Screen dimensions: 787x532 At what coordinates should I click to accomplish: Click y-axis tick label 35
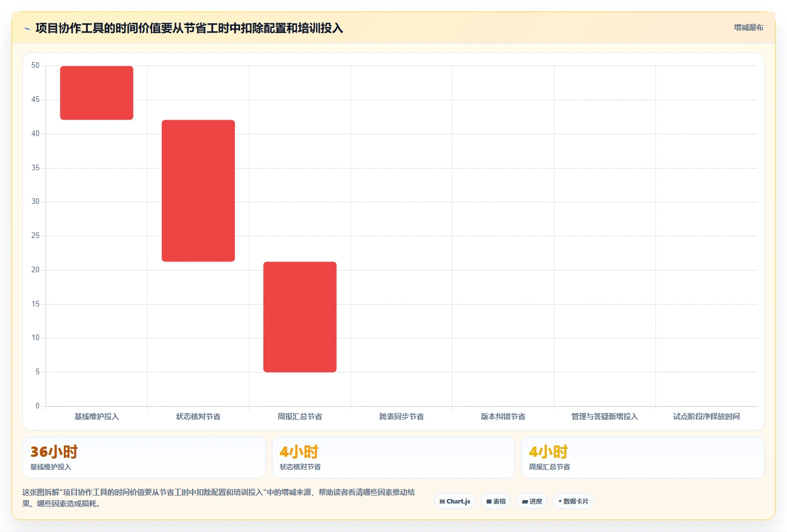click(x=35, y=168)
